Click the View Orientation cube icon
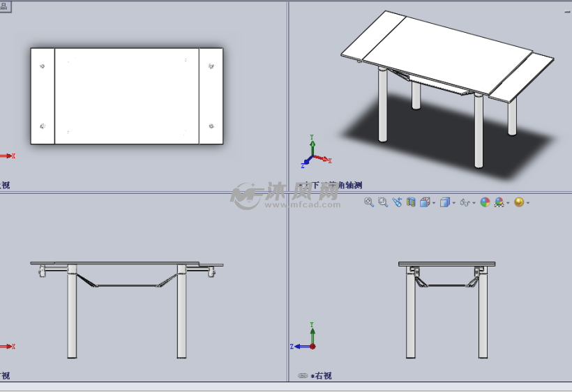572x392 pixels. coord(425,202)
